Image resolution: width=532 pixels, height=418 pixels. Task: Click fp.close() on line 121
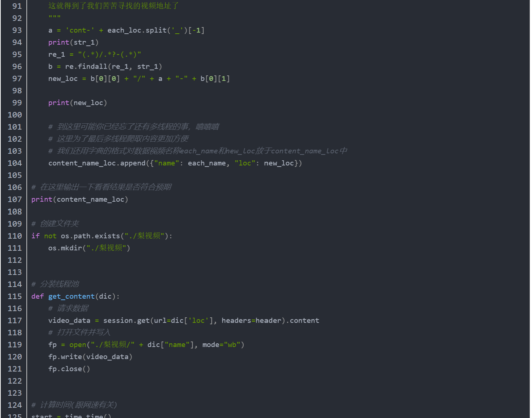[69, 369]
